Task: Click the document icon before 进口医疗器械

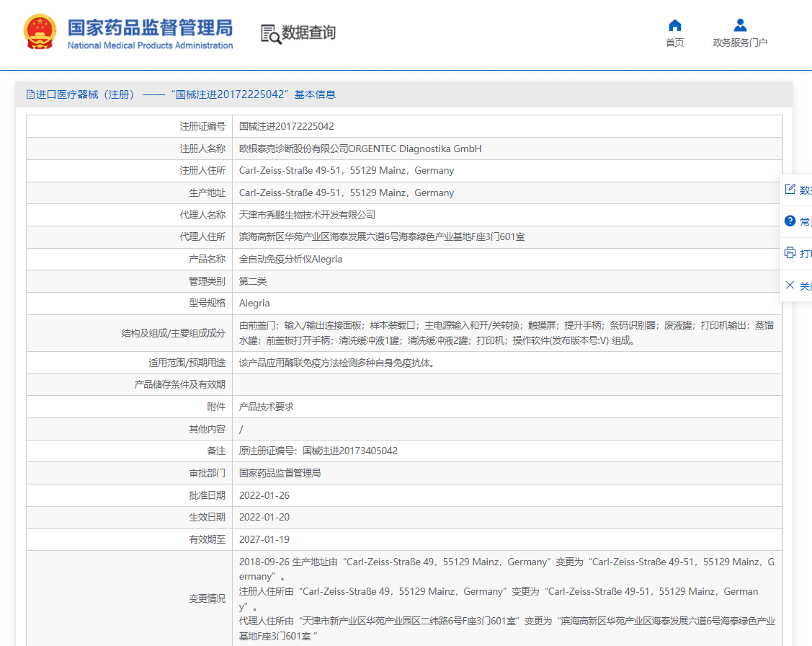Action: [30, 94]
